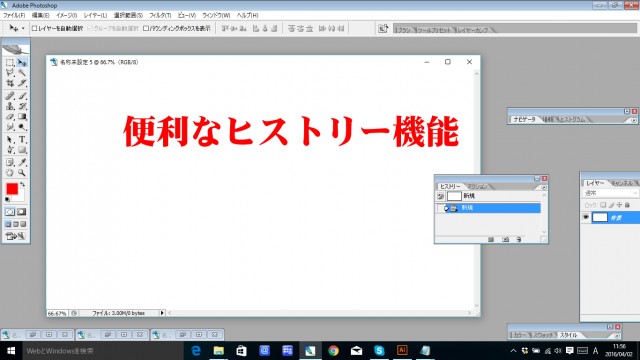Viewport: 640px width, 360px height.
Task: Select the Eraser tool
Action: tap(10, 117)
